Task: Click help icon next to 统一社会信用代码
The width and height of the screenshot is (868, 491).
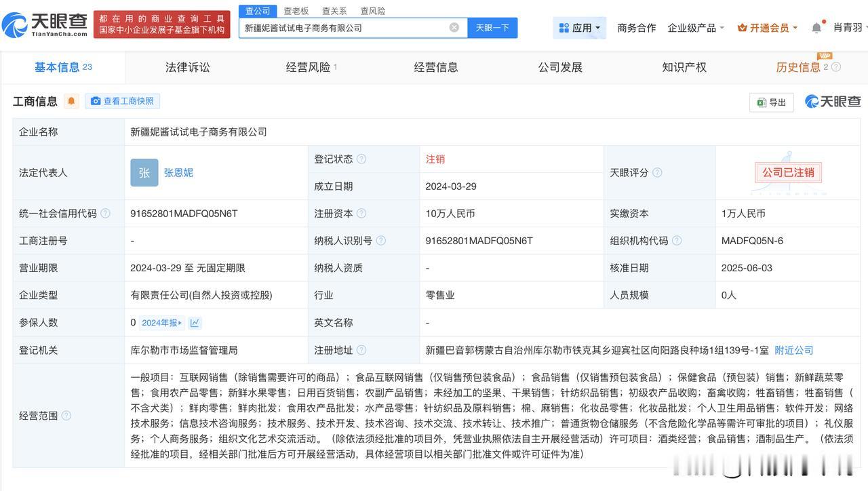Action: coord(105,214)
